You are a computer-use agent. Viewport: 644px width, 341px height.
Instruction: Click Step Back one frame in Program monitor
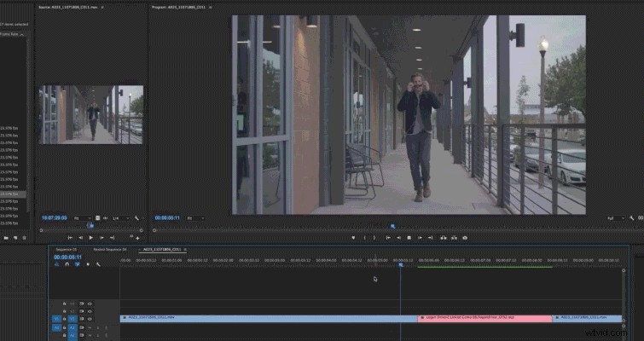click(398, 237)
